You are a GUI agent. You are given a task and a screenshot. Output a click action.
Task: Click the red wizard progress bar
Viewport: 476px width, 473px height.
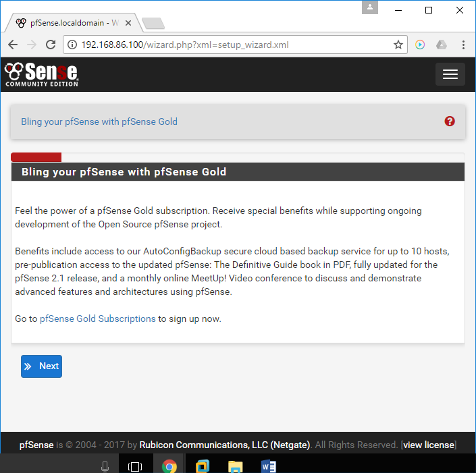(36, 157)
